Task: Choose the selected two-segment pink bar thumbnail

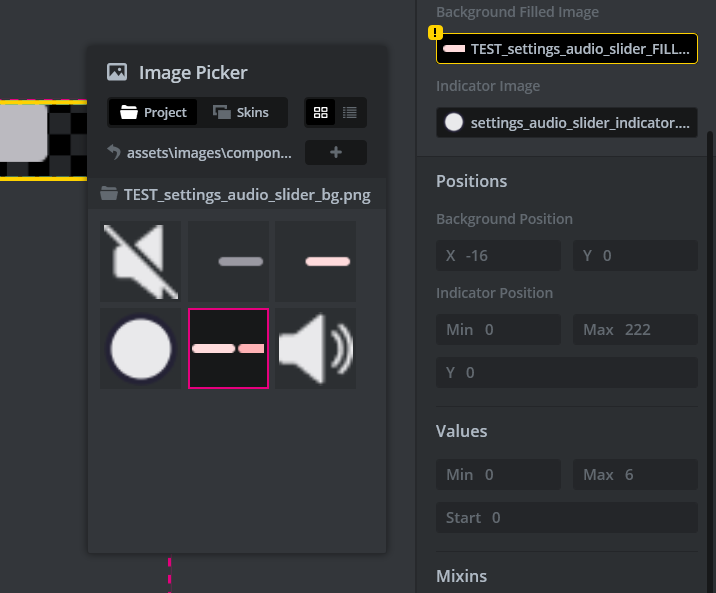Action: tap(228, 348)
